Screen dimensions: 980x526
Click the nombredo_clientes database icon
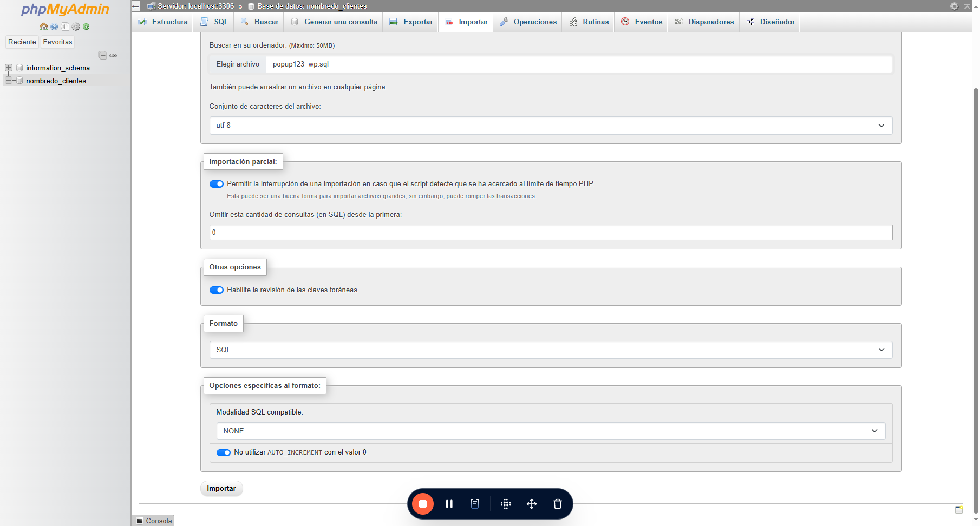tap(19, 81)
